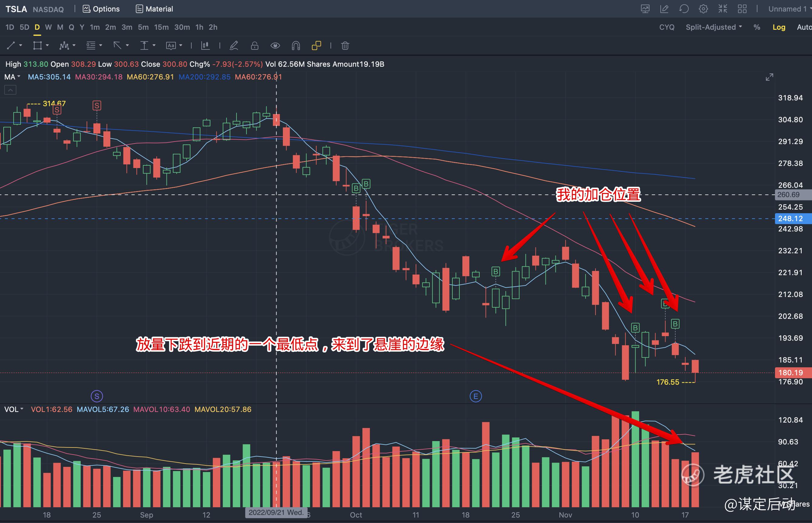Viewport: 812px width, 523px height.
Task: Expand the arrow tool dropdown arrow
Action: pos(127,45)
